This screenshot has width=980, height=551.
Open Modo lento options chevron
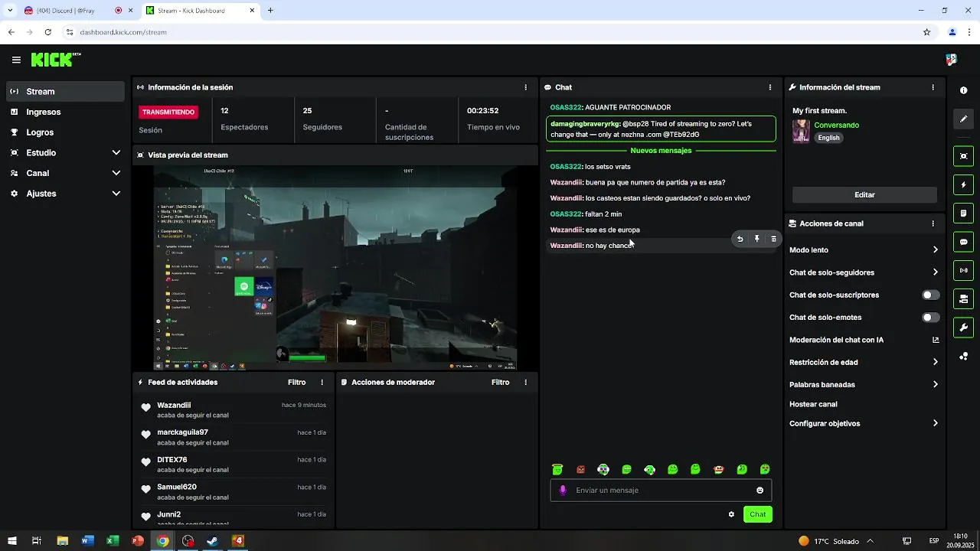935,249
